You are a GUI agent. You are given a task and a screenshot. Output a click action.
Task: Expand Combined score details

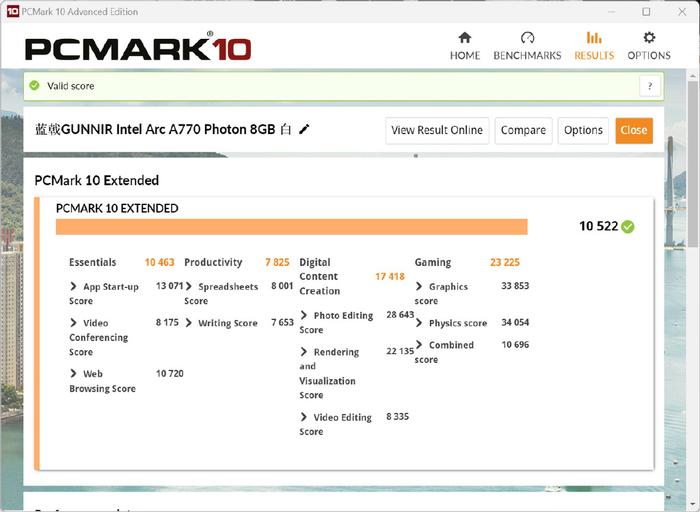point(419,345)
